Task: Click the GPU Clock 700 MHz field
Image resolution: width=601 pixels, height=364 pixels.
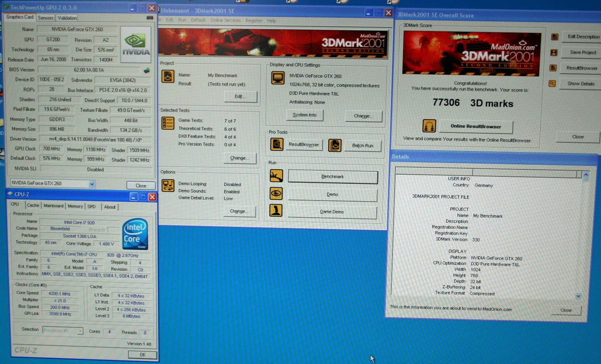Action: click(52, 149)
